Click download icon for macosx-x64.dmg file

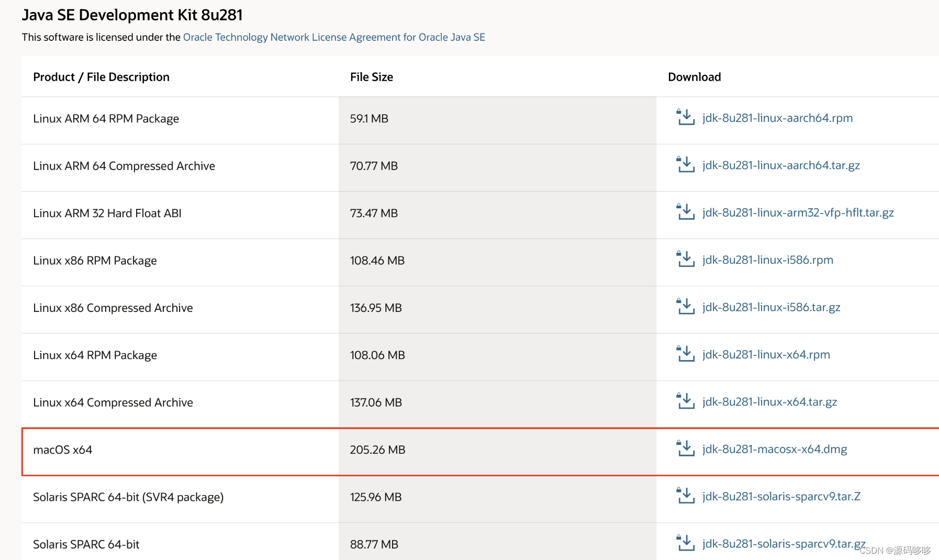685,449
